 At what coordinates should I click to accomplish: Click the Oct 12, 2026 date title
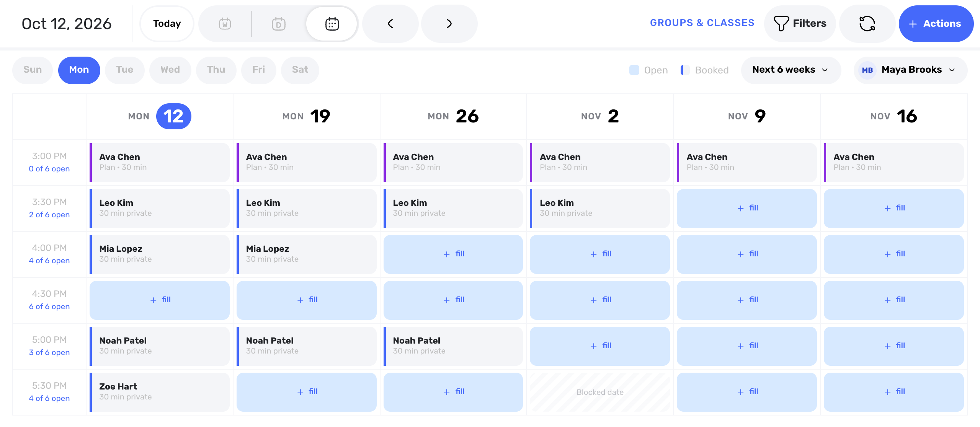click(67, 24)
